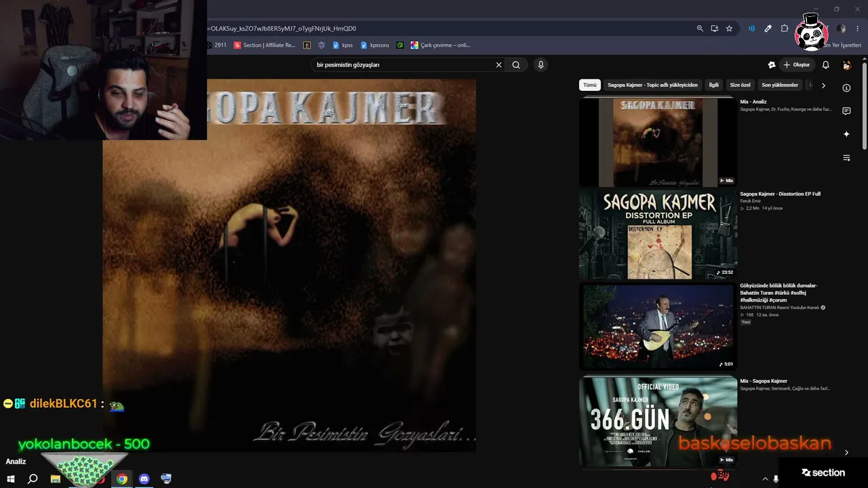Click the YouTube search magnifier button
The image size is (868, 488).
click(516, 65)
